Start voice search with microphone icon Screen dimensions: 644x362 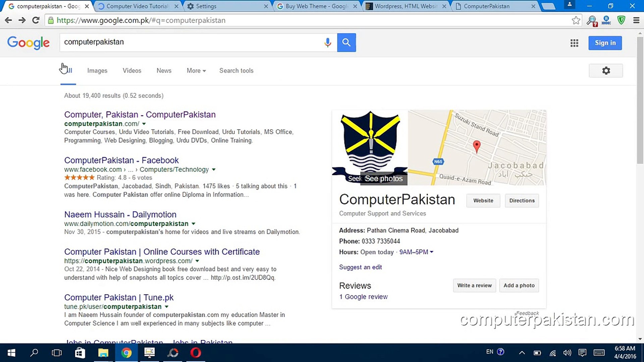pos(328,42)
